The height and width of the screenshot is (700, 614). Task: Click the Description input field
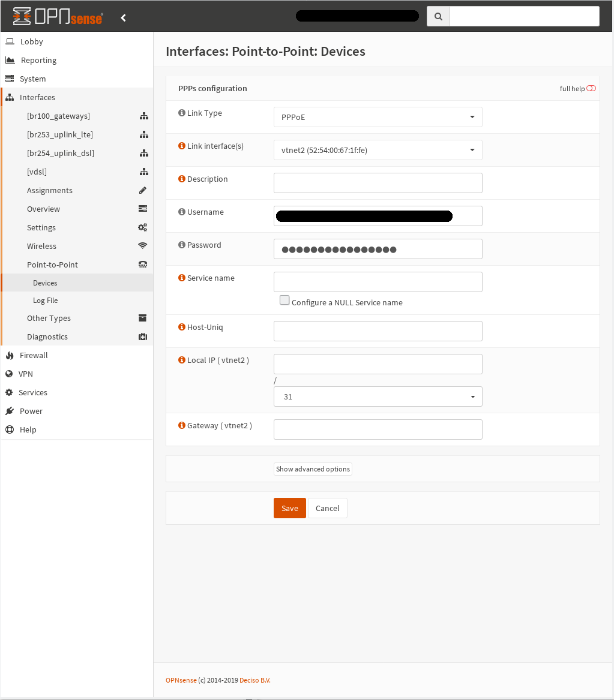378,183
